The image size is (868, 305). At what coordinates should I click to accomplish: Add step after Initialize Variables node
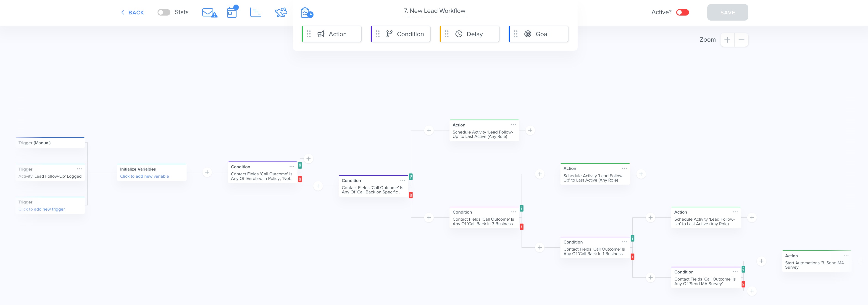click(207, 172)
